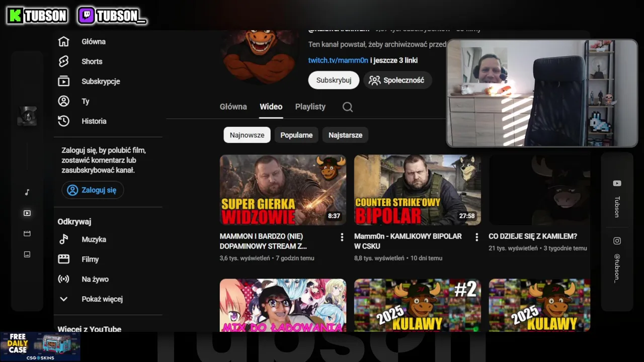Click the 27:58 duration badge
644x362 pixels.
click(x=467, y=216)
